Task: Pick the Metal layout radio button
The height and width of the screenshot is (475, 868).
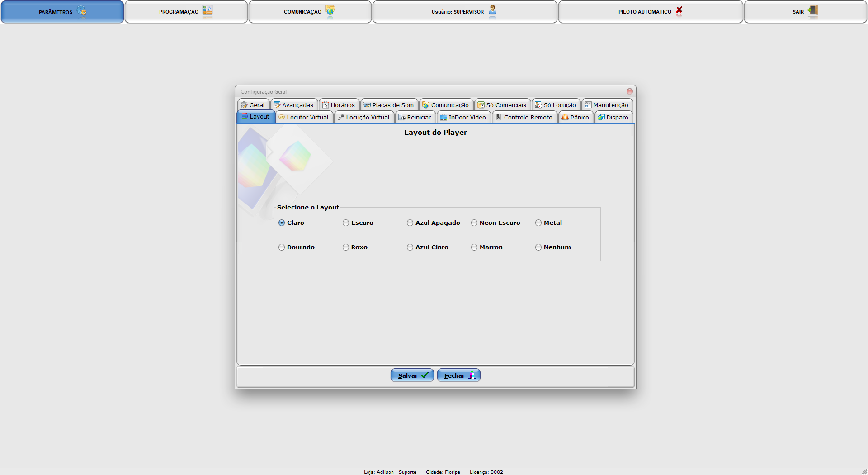Action: tap(538, 223)
